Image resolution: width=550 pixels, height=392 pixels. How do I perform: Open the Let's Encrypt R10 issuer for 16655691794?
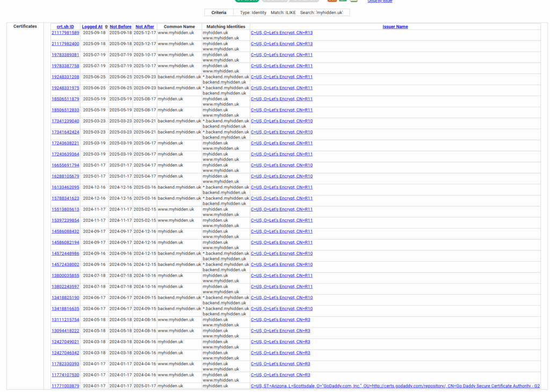point(281,165)
